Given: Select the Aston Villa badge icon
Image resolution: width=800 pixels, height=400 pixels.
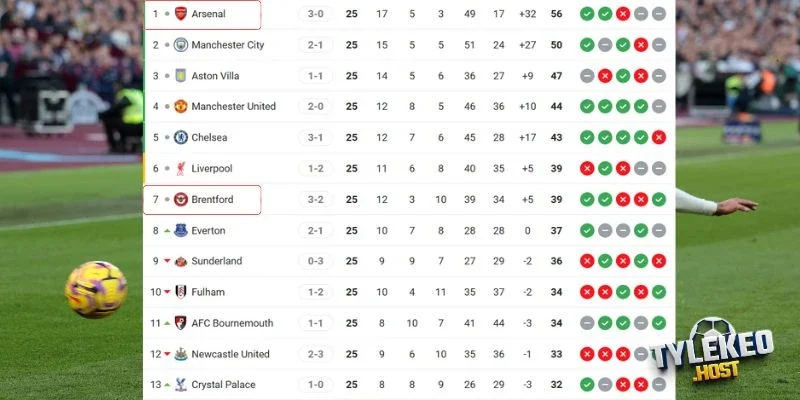Looking at the screenshot, I should tap(181, 76).
